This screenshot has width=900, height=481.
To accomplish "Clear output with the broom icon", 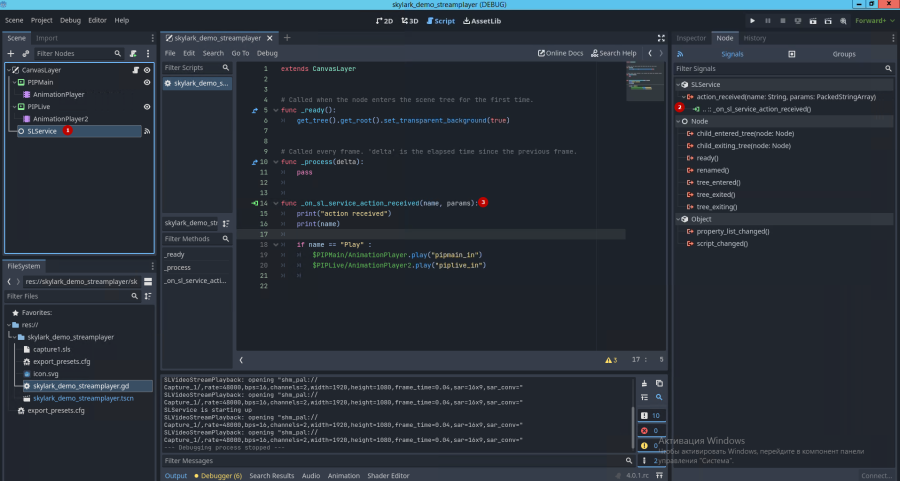I will 644,383.
